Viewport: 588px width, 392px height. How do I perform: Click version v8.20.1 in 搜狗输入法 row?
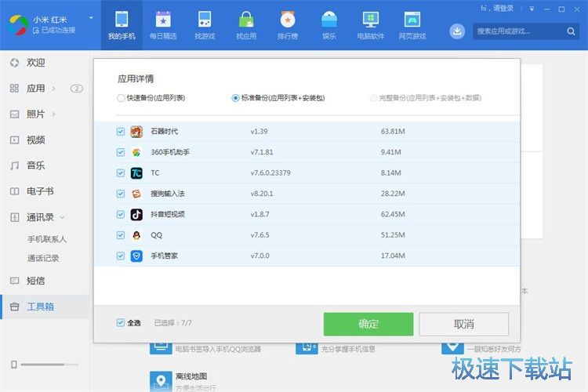(262, 194)
